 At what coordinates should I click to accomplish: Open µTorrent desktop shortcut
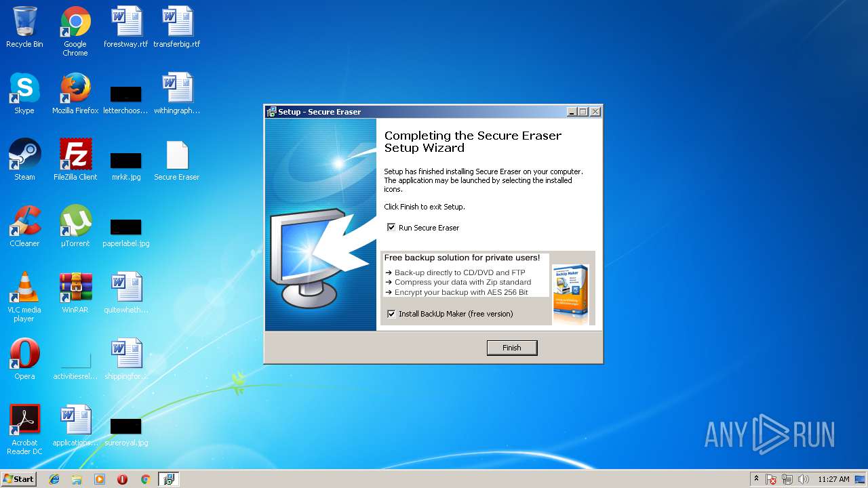coord(75,226)
